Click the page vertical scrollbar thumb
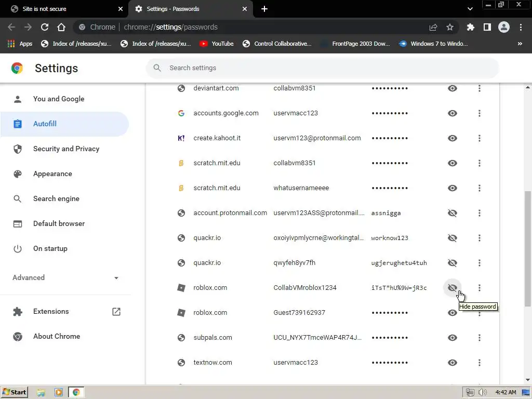 [528, 248]
